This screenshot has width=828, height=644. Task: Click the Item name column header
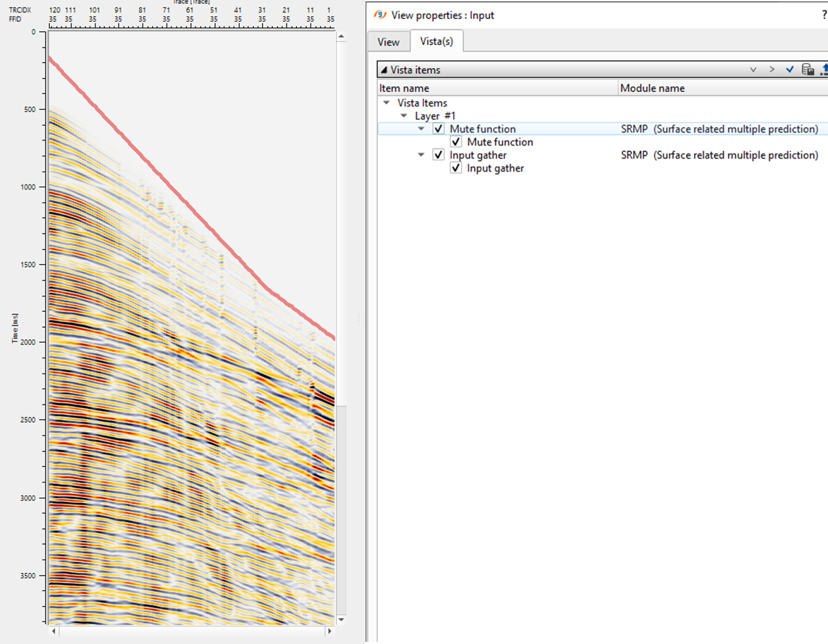404,88
